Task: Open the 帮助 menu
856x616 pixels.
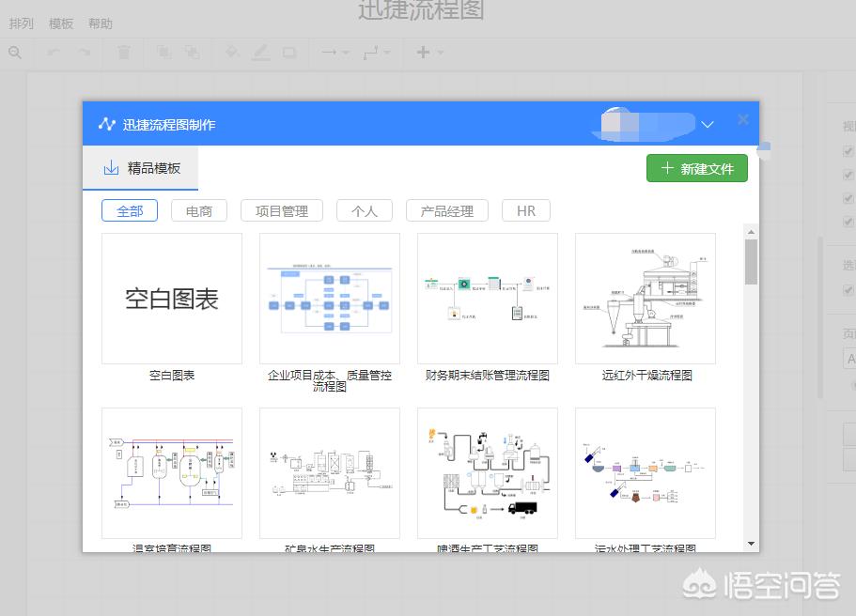Action: [100, 23]
